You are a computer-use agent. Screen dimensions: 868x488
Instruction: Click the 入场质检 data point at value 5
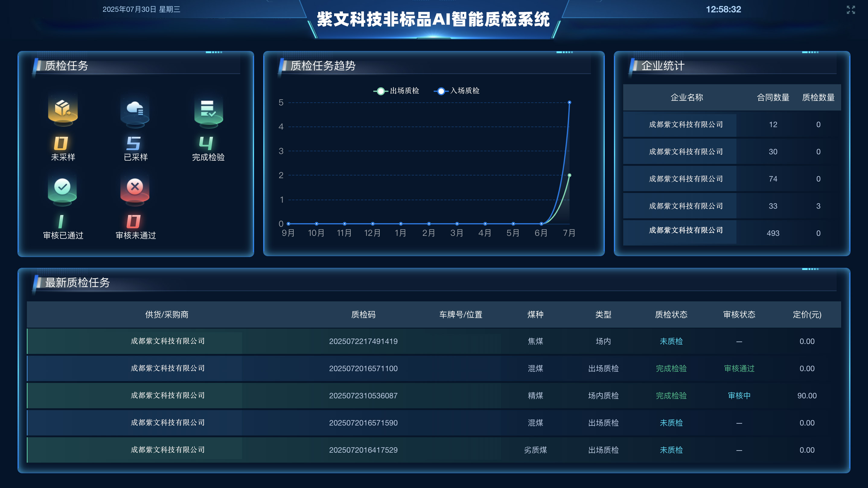pos(569,102)
